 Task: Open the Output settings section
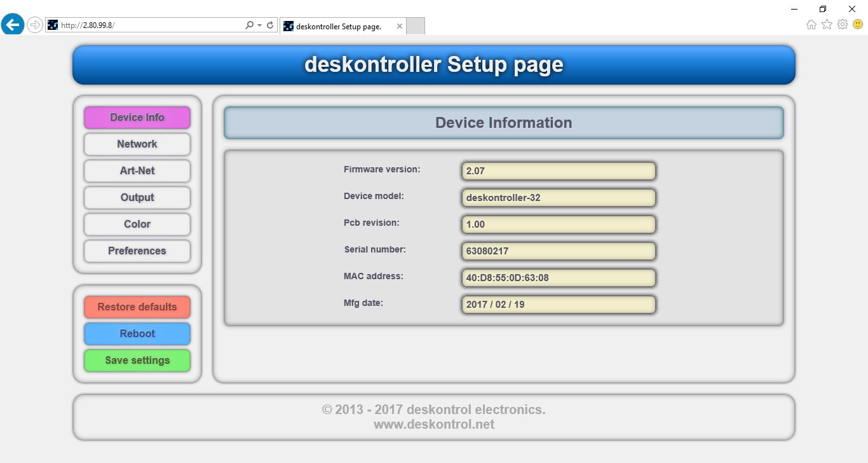tap(137, 198)
